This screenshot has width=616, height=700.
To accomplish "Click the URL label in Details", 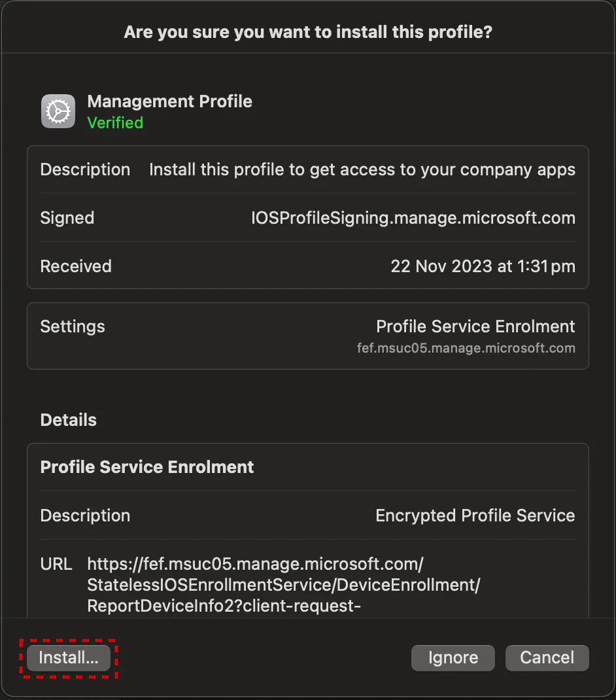I will [x=56, y=565].
